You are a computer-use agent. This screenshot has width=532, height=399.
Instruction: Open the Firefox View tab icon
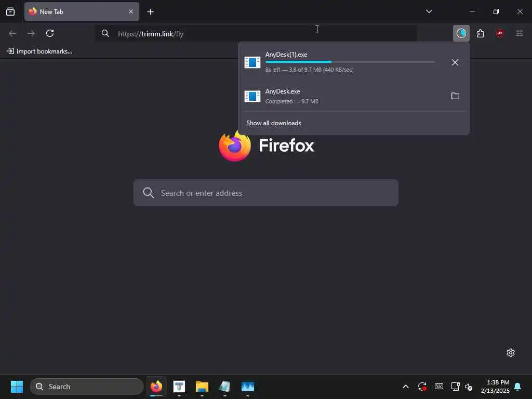[10, 11]
